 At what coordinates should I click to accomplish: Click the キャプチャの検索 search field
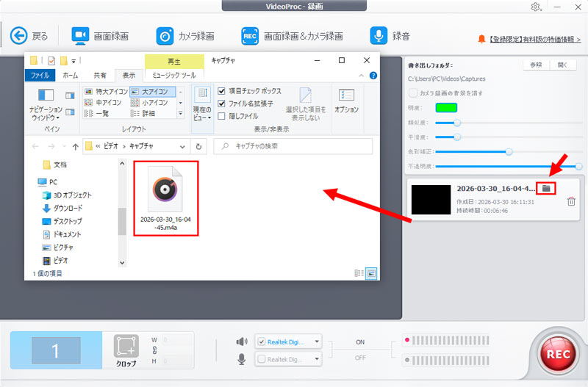pyautogui.click(x=293, y=146)
